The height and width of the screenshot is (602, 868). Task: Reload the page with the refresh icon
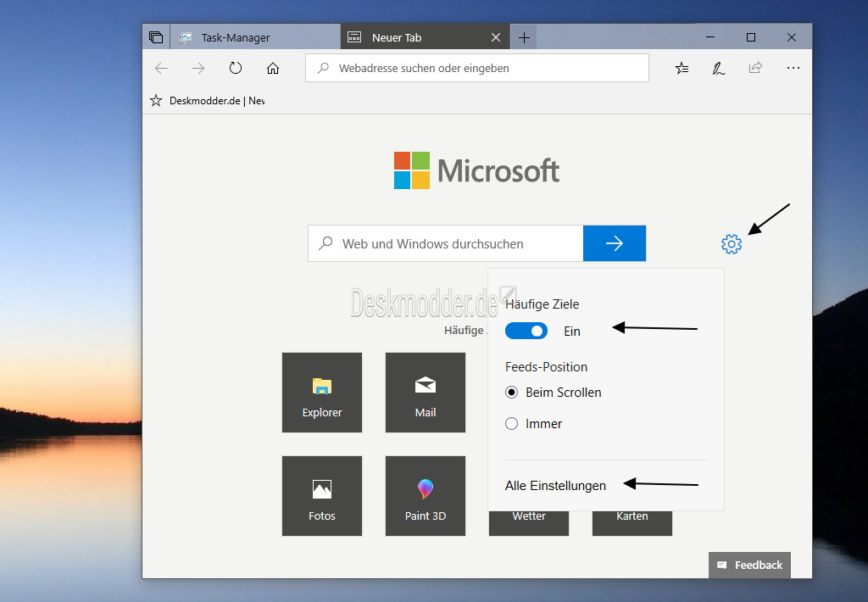pyautogui.click(x=236, y=68)
